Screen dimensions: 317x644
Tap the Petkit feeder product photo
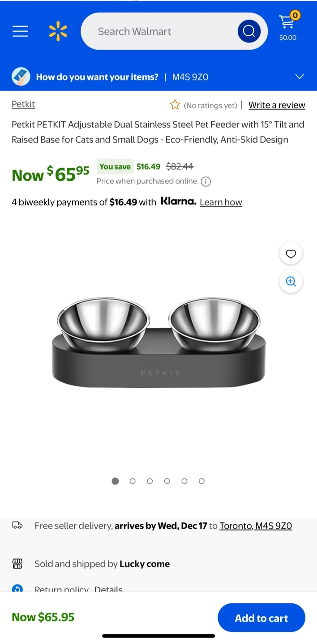pyautogui.click(x=158, y=342)
